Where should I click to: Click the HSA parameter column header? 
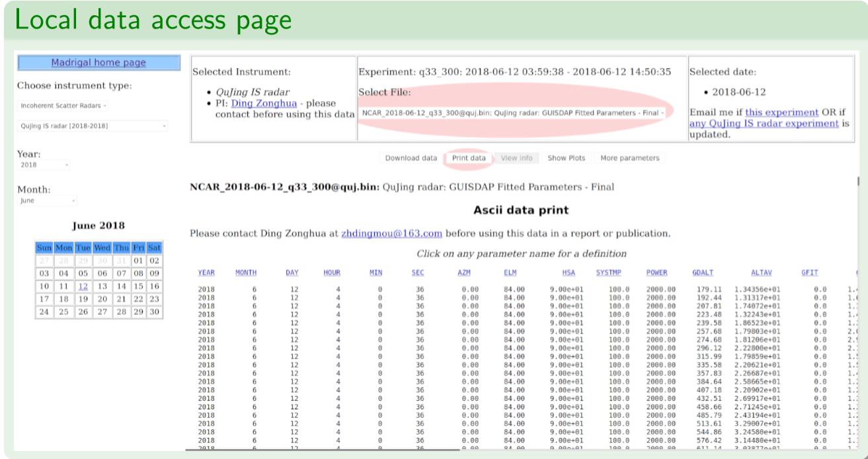(x=569, y=272)
